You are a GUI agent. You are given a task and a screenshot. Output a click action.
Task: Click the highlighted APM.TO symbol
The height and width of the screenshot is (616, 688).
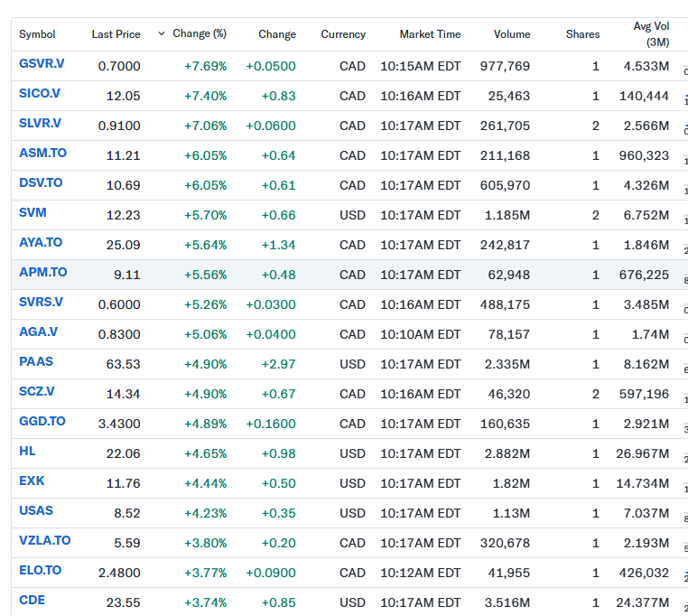pyautogui.click(x=42, y=272)
